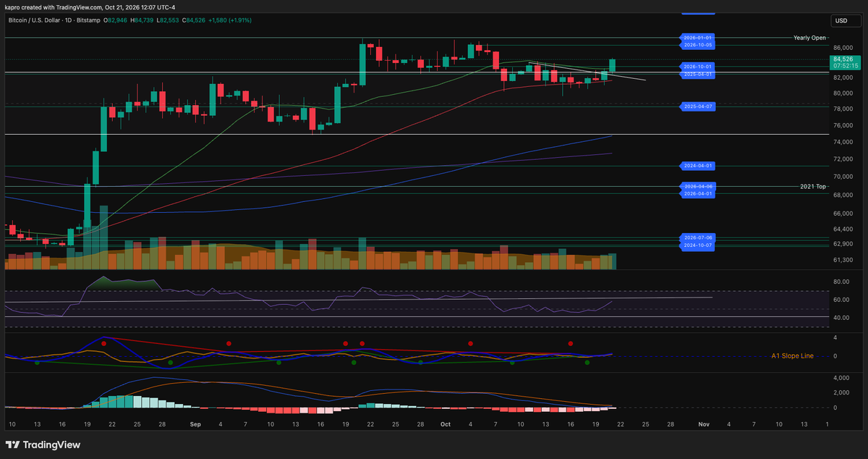Screen dimensions: 868x459
Task: Select the 2026-04-06 level label
Action: click(x=698, y=186)
